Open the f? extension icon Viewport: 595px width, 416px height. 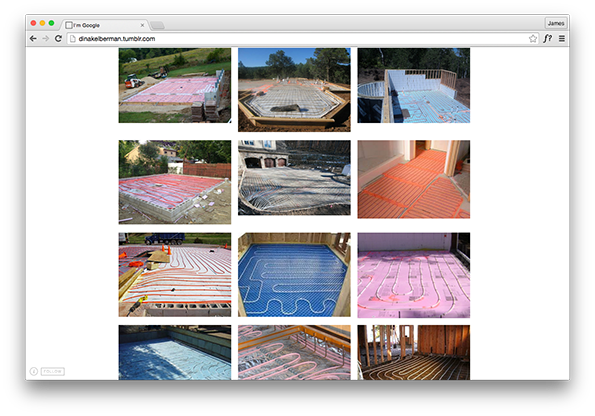[547, 39]
